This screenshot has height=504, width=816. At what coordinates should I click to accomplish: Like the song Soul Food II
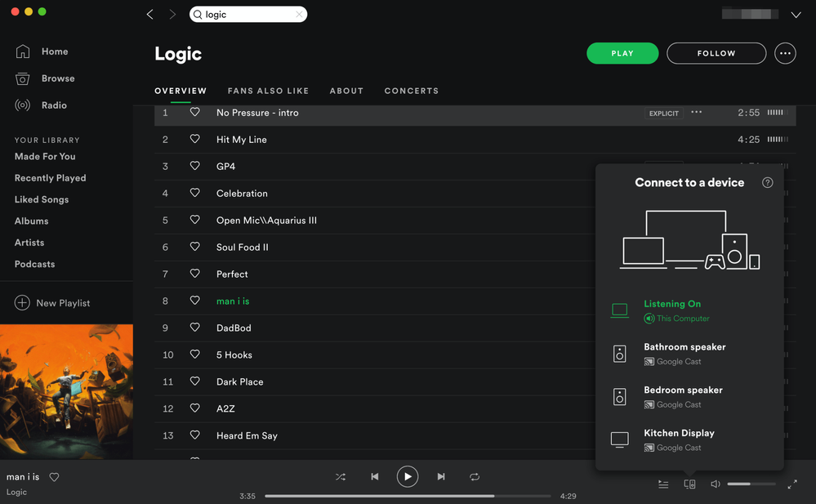click(194, 246)
